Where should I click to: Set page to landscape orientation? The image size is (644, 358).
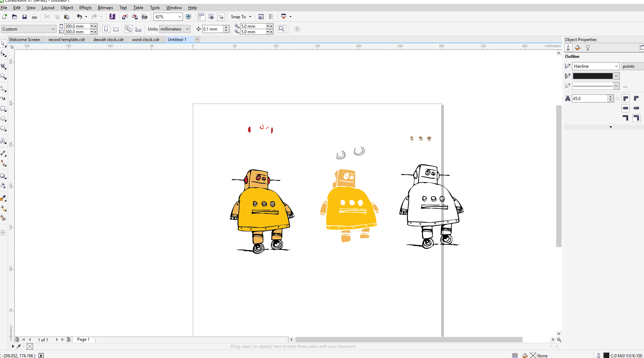pyautogui.click(x=116, y=29)
